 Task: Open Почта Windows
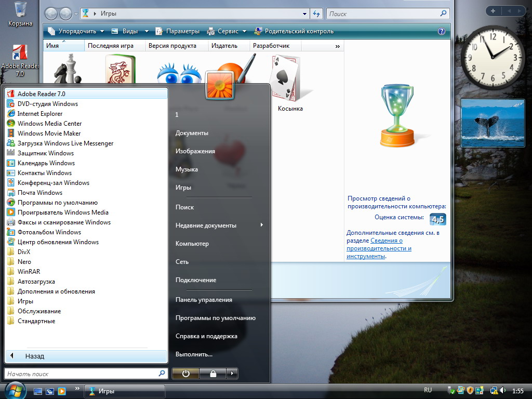tap(86, 192)
